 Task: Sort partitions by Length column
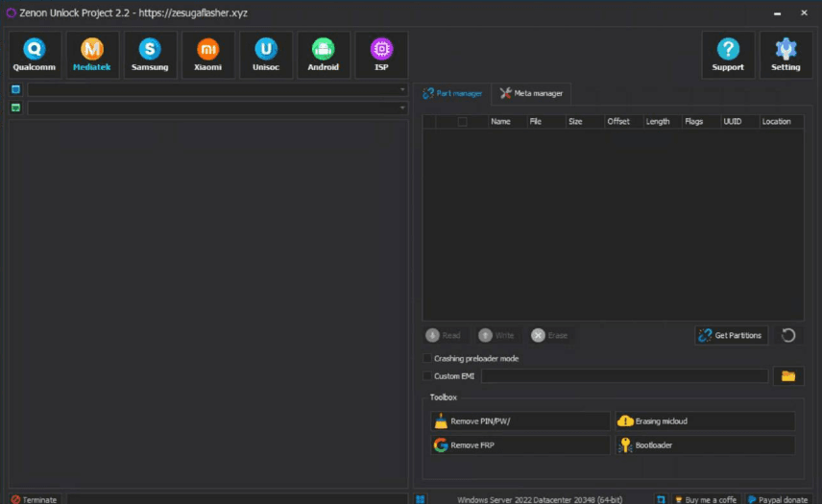tap(663, 122)
